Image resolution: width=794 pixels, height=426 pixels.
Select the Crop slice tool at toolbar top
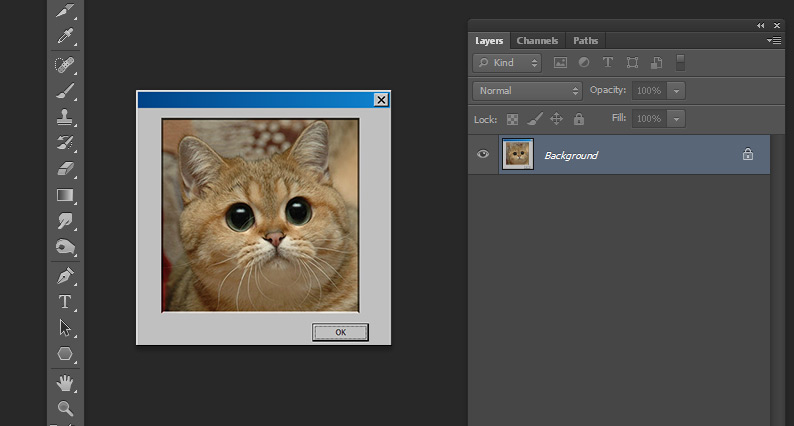tap(65, 10)
